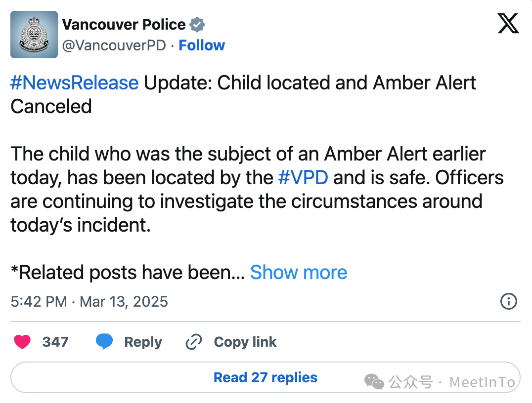Follow the VancouverPD account

click(202, 45)
